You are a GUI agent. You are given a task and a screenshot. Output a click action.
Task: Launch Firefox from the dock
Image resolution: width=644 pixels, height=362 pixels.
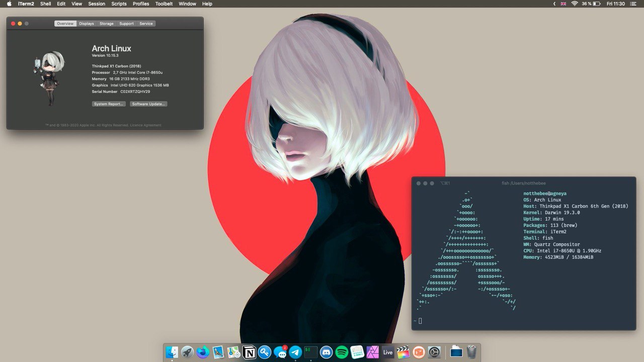[203, 352]
